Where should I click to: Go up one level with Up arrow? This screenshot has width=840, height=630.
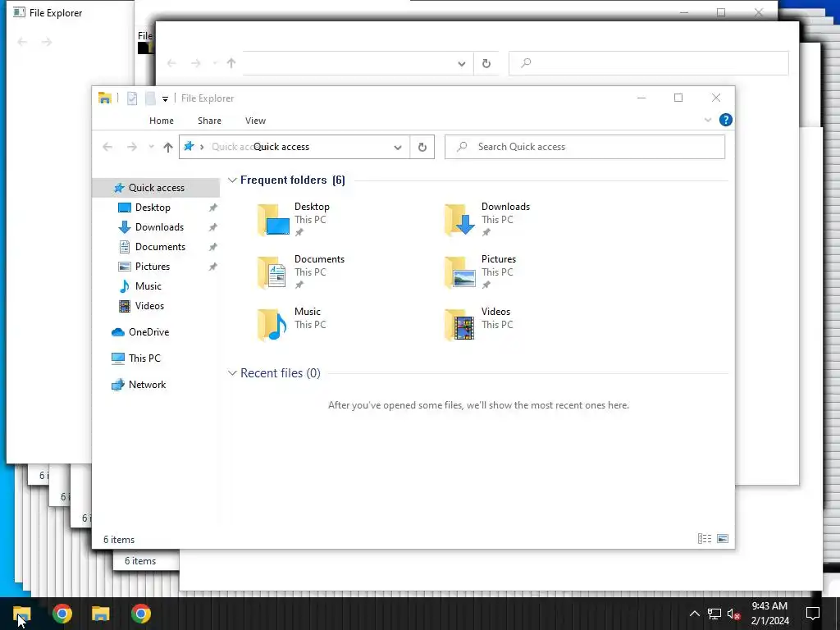(x=167, y=147)
